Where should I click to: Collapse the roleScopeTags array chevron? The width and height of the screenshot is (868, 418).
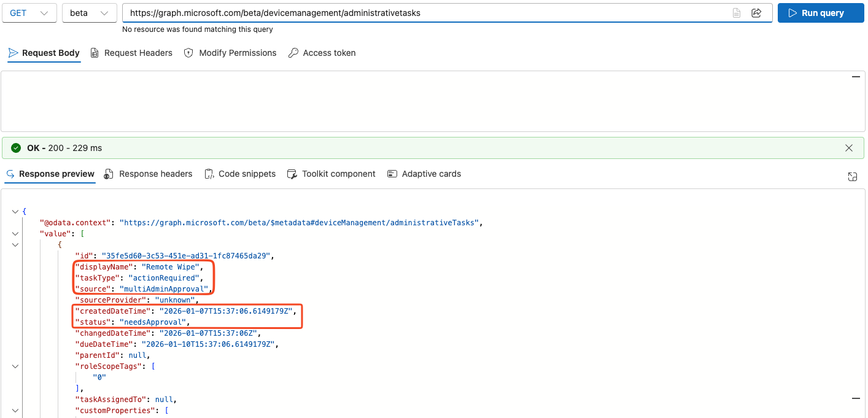point(15,366)
